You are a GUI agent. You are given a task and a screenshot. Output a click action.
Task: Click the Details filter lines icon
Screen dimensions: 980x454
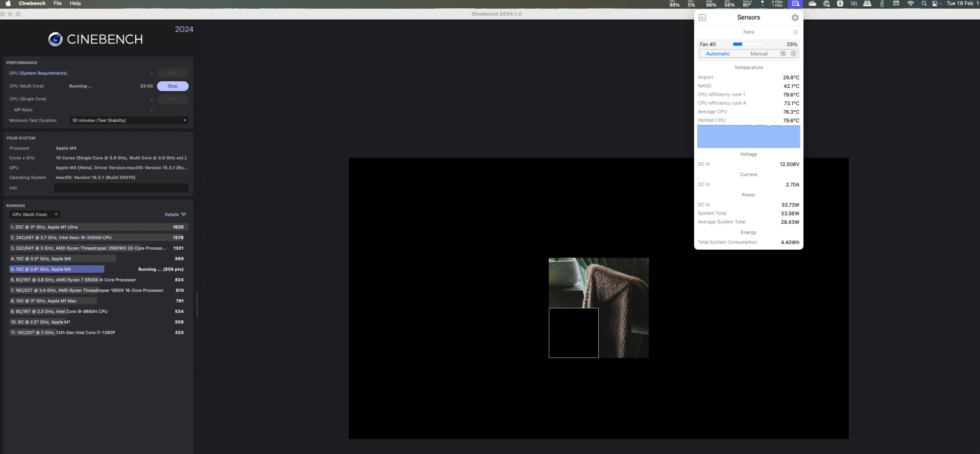(184, 215)
